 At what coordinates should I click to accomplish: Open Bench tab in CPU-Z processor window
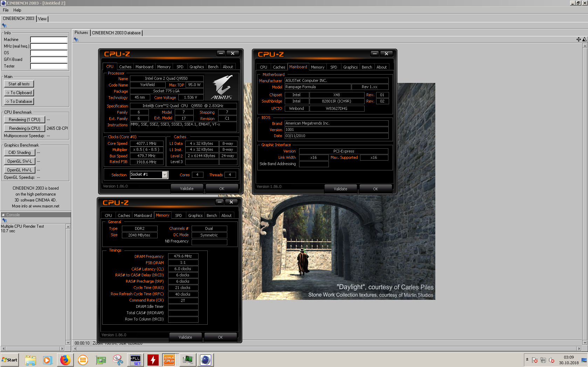213,67
